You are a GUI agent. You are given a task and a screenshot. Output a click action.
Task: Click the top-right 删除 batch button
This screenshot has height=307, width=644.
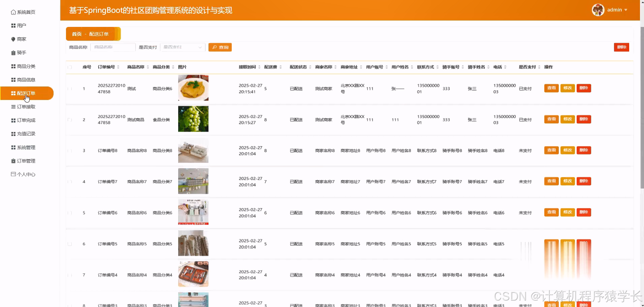[621, 47]
